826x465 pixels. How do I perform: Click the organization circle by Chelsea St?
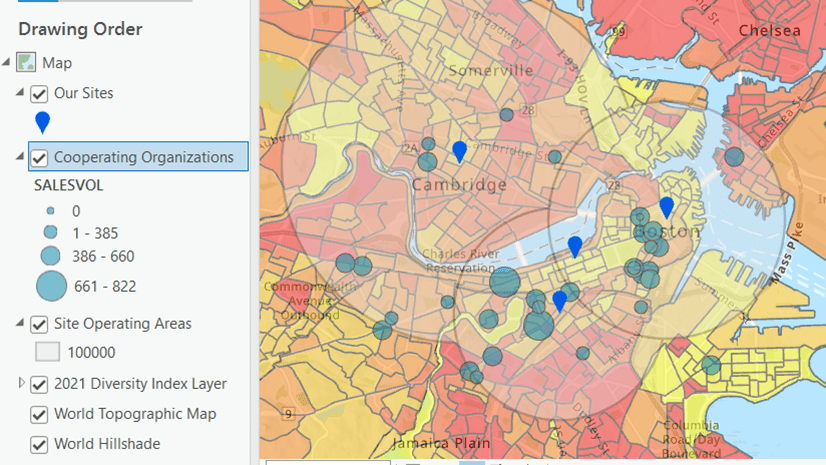[734, 156]
